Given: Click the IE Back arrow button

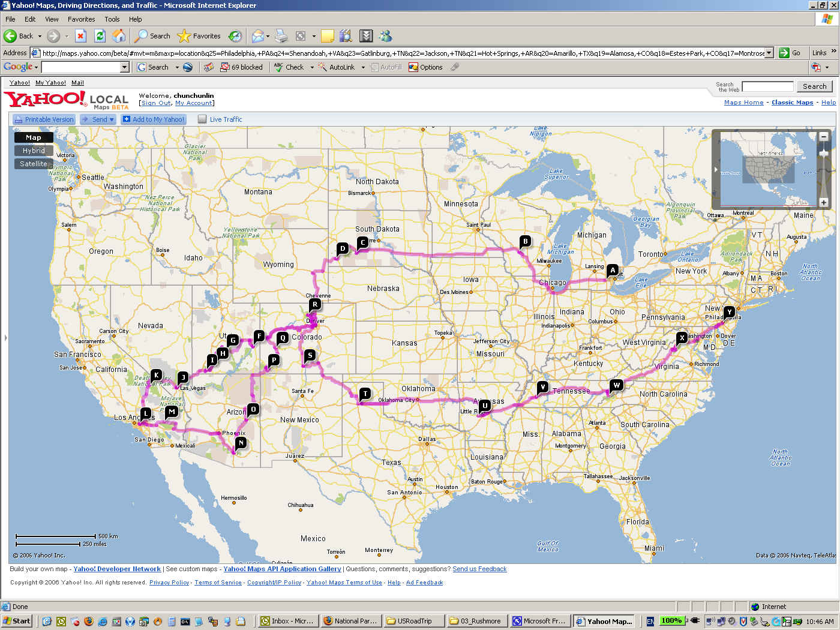Looking at the screenshot, I should coord(19,36).
